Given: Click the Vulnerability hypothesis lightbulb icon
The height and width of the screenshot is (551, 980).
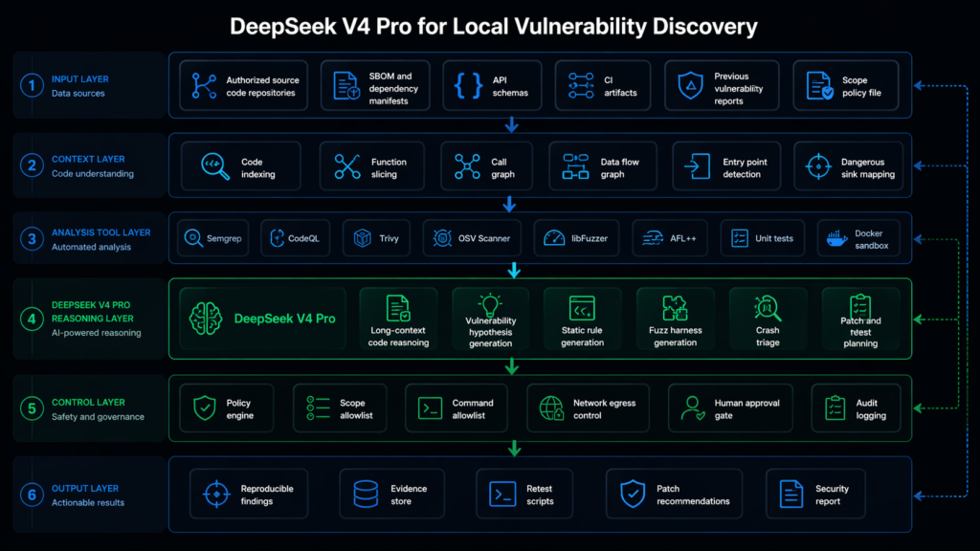Looking at the screenshot, I should (490, 304).
